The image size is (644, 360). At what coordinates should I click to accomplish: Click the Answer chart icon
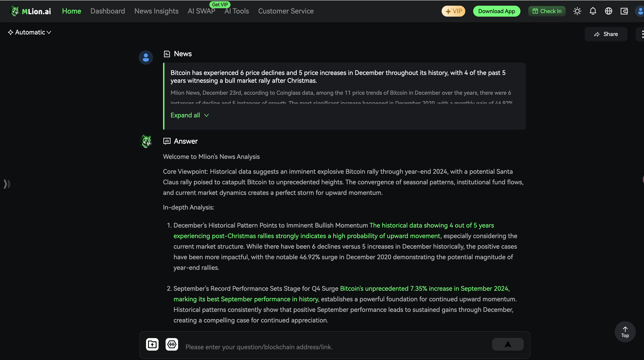pyautogui.click(x=167, y=141)
